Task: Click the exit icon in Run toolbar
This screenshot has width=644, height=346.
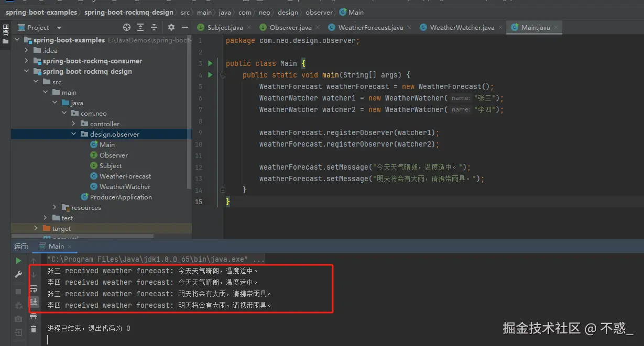Action: pyautogui.click(x=18, y=332)
